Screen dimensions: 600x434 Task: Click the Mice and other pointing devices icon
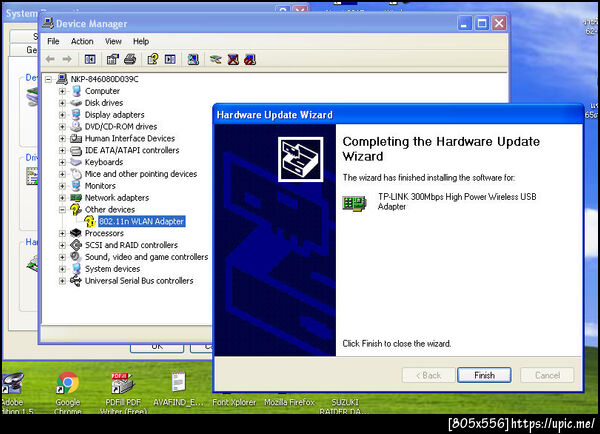coord(76,174)
